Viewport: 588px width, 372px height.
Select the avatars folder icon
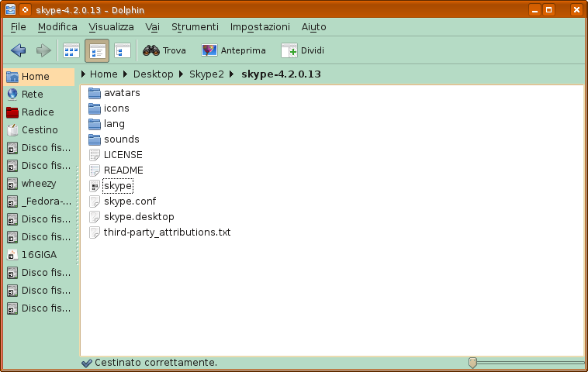(95, 93)
